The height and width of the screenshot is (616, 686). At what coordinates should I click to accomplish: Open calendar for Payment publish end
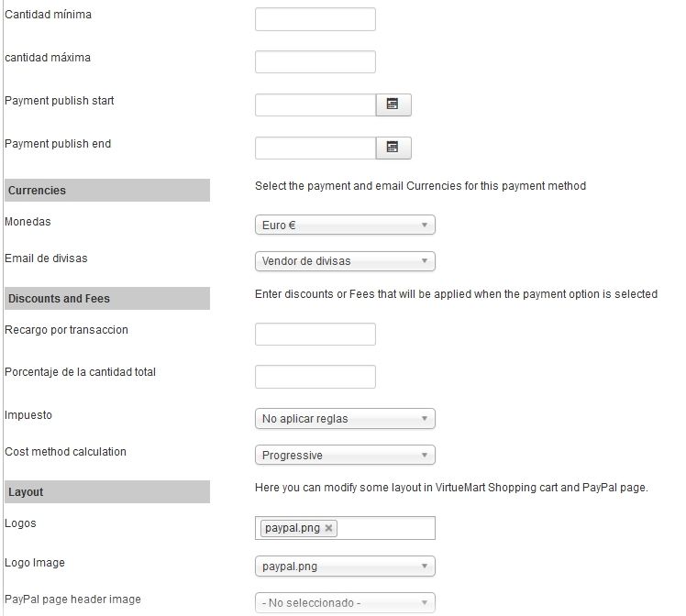393,148
